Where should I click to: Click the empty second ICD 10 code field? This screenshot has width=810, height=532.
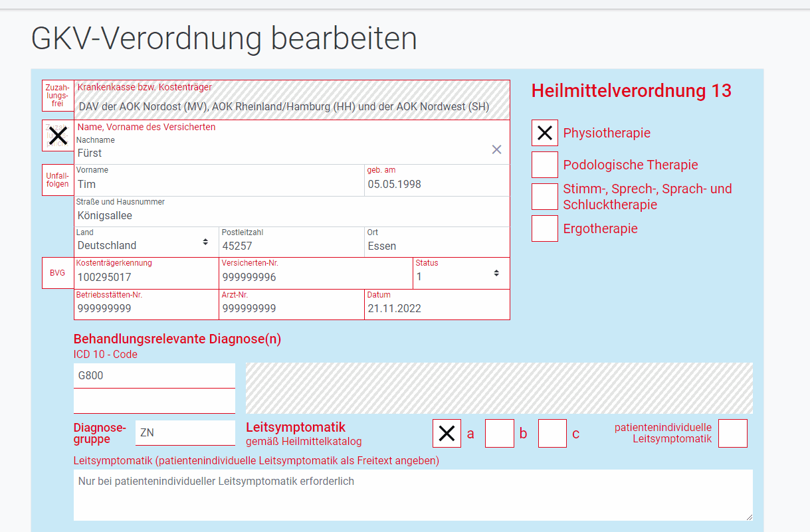point(154,401)
